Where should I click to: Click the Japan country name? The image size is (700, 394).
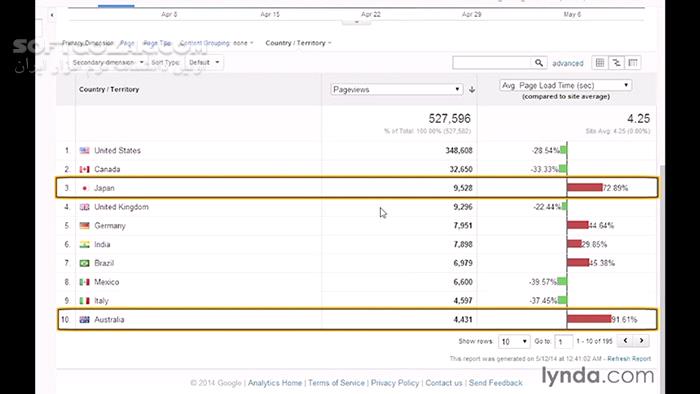click(104, 188)
